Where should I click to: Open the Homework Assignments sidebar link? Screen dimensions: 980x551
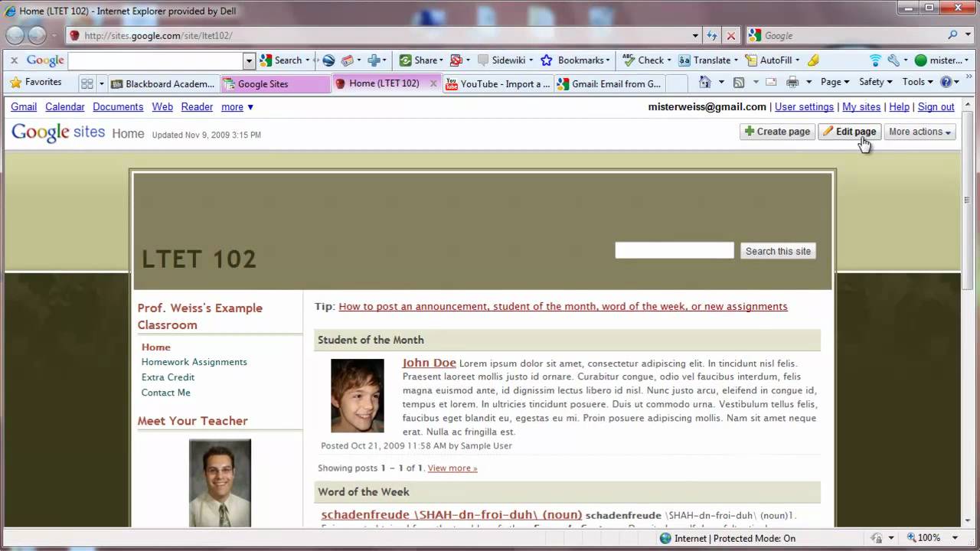(194, 362)
